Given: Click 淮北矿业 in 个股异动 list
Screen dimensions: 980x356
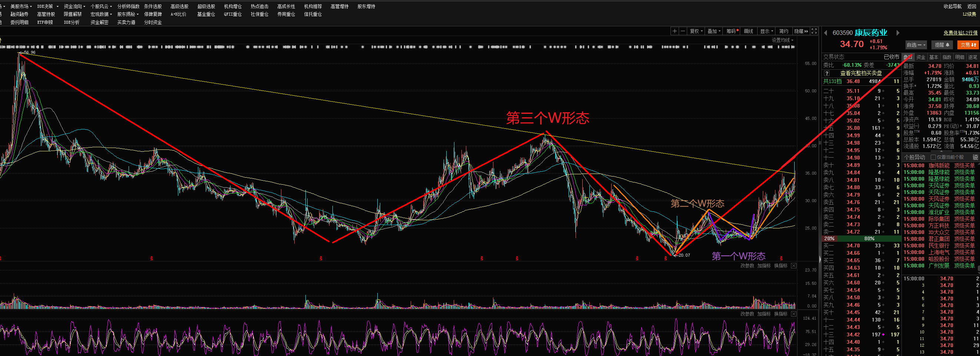Looking at the screenshot, I should [939, 212].
